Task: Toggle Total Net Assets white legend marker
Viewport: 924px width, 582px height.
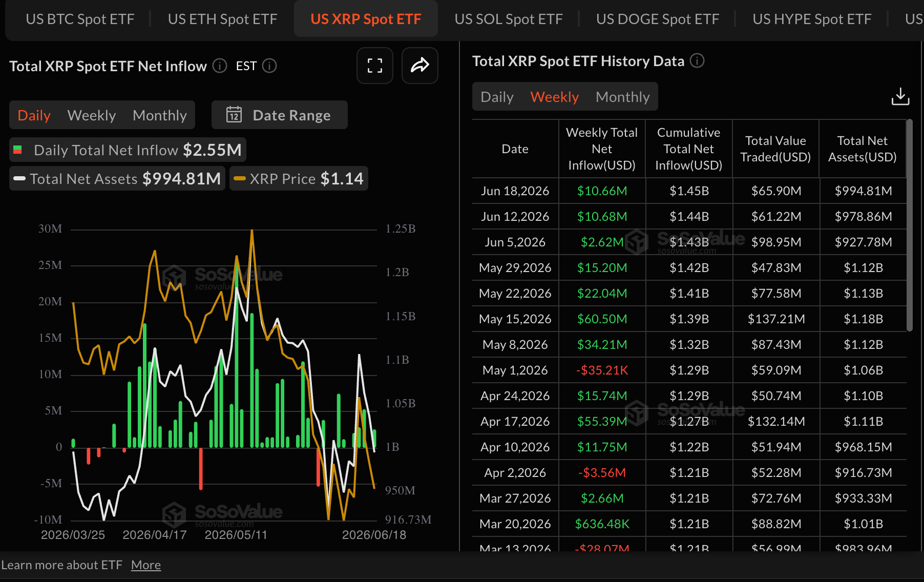Action: click(x=19, y=178)
